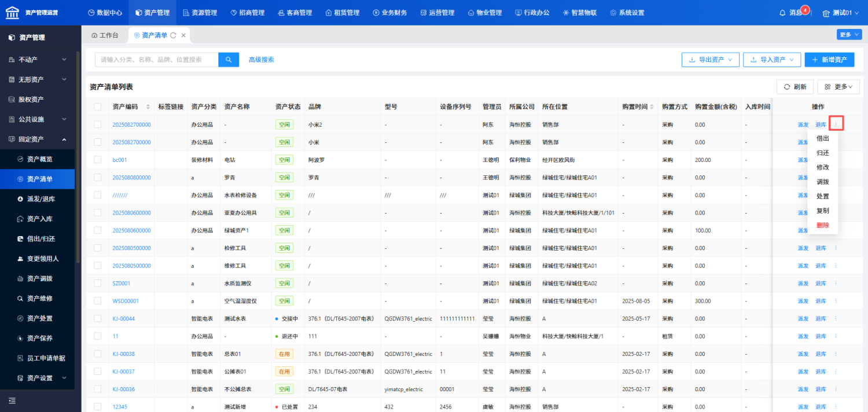Toggle the select-all checkbox in table header
The height and width of the screenshot is (412, 868).
98,107
